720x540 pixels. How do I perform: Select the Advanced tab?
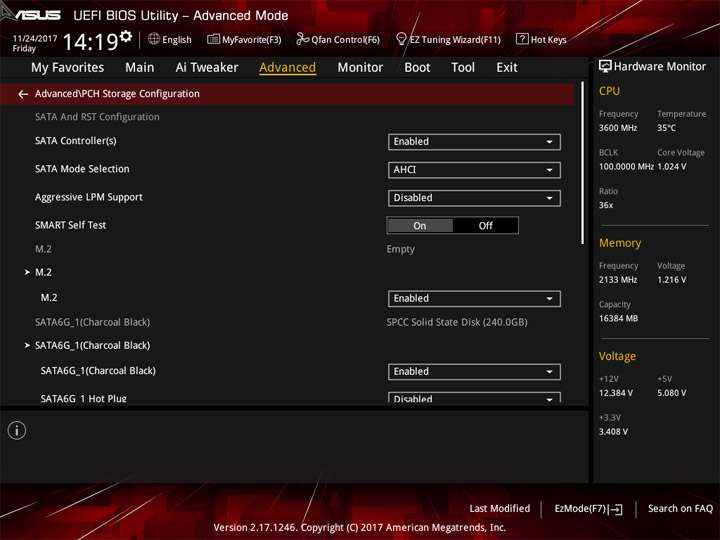(x=287, y=68)
